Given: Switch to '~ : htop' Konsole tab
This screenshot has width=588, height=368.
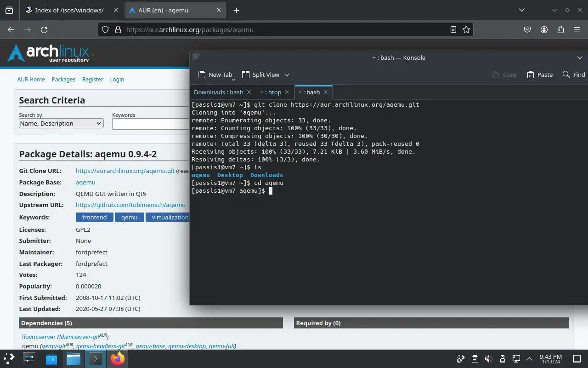Looking at the screenshot, I should [x=271, y=92].
